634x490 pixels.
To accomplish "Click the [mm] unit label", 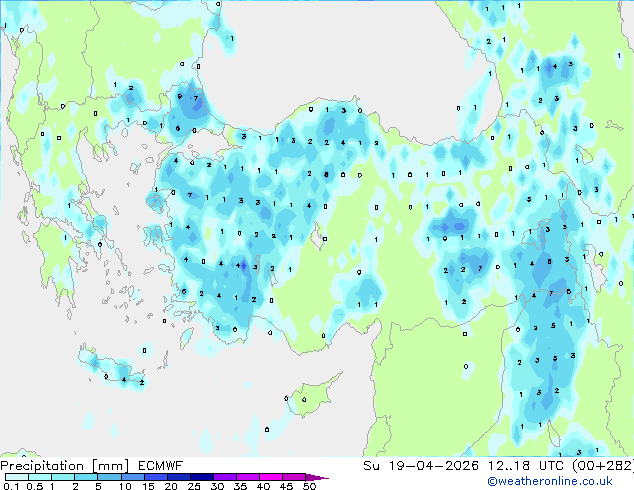I will click(x=110, y=466).
